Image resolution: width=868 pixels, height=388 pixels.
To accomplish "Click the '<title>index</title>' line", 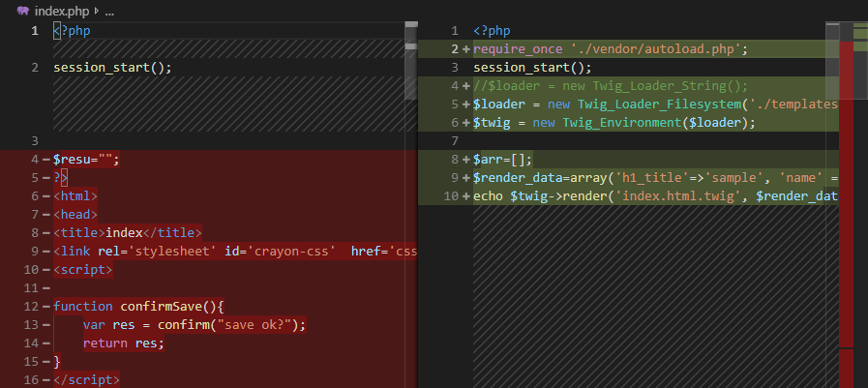I will pos(128,232).
